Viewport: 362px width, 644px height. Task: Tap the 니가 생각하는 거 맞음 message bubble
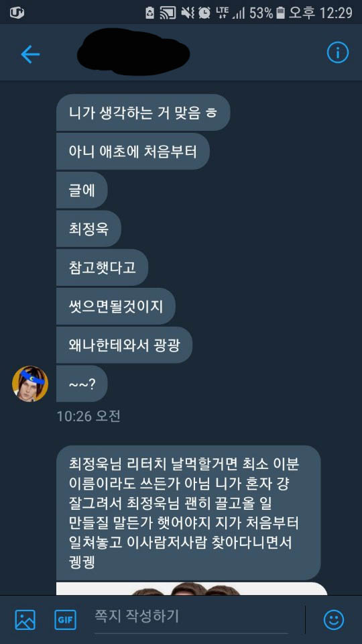point(143,113)
